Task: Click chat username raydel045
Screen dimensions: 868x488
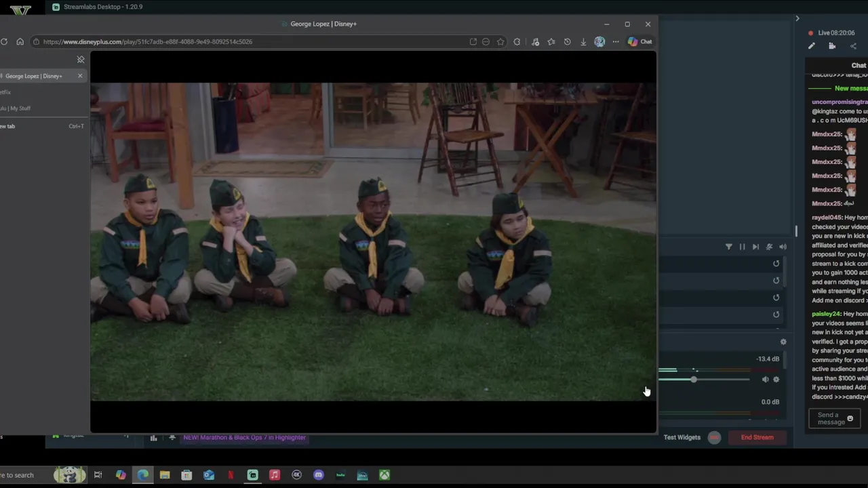Action: [827, 218]
